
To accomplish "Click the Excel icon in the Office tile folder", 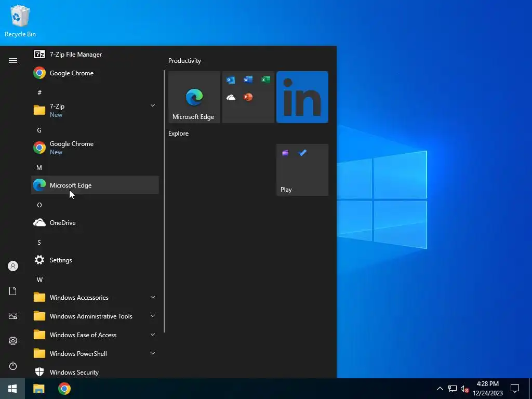I will 265,79.
